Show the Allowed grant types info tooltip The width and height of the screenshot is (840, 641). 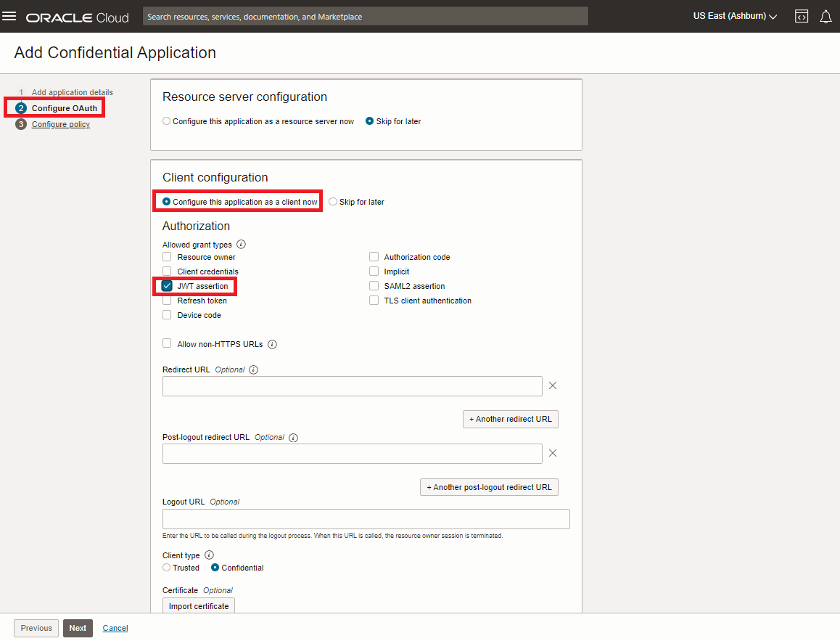tap(240, 244)
